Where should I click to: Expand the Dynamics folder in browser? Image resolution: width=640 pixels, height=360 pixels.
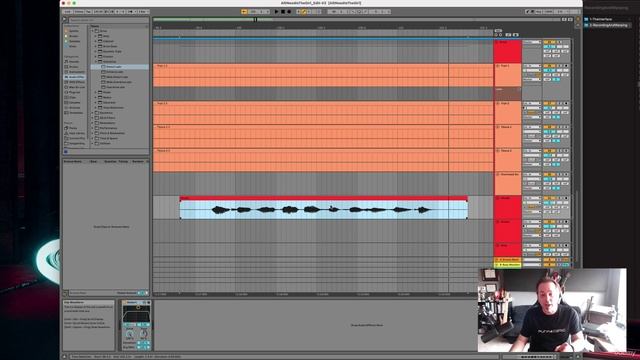pos(93,113)
